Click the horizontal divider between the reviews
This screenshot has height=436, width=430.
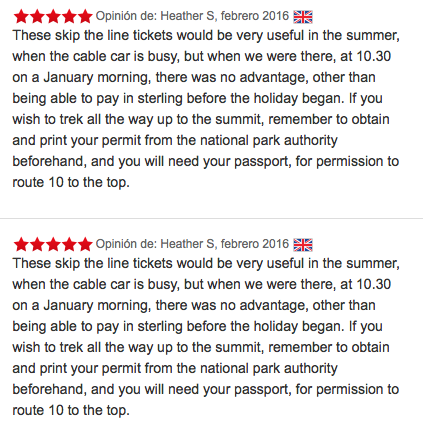211,218
